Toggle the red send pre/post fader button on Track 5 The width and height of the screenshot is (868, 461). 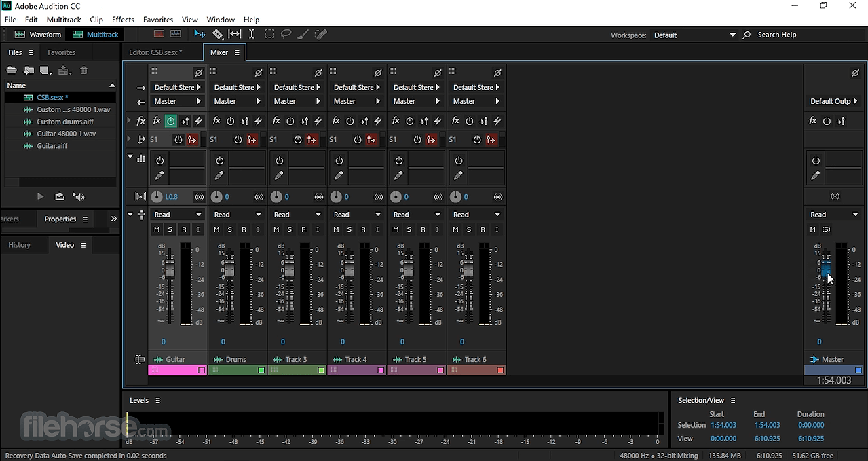pos(432,139)
